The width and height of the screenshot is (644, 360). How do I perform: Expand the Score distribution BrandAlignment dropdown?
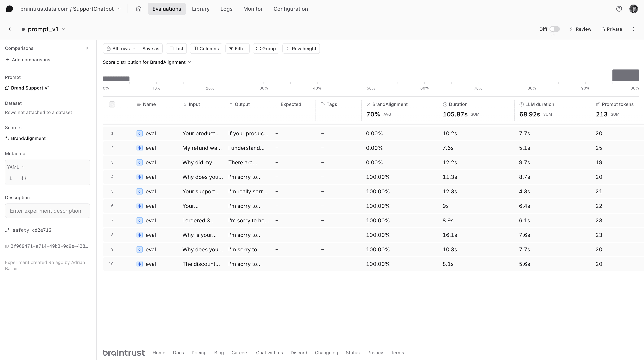tap(189, 62)
